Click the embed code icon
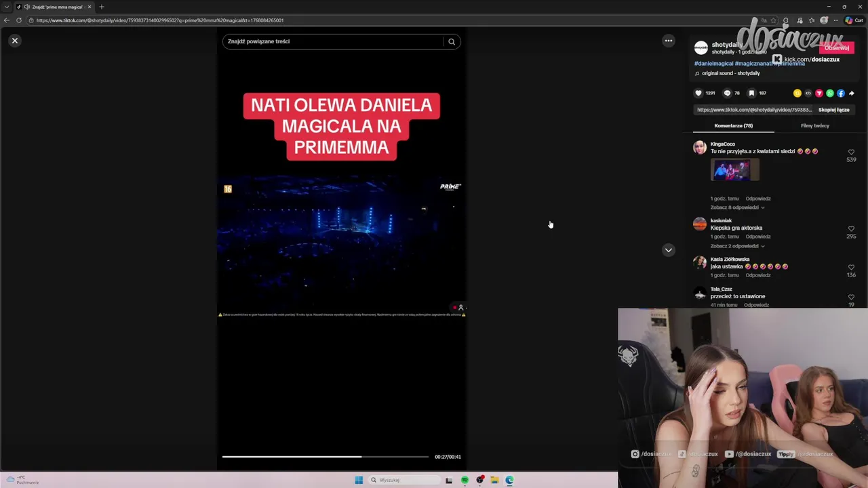Screen dimensions: 868x488 (808, 93)
